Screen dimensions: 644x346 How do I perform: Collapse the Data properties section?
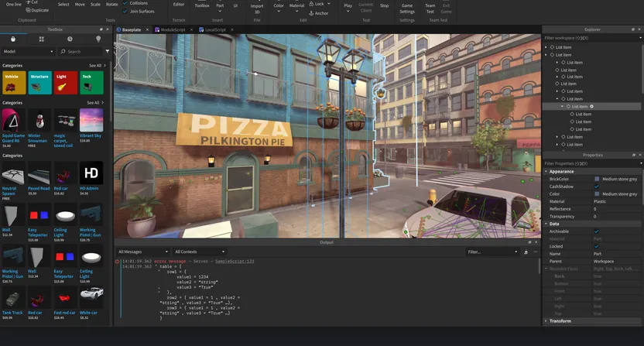546,224
